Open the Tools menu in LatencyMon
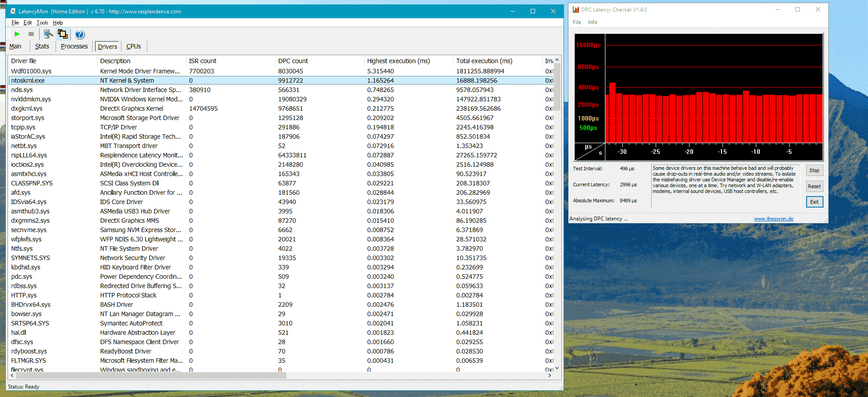868x397 pixels. (42, 23)
